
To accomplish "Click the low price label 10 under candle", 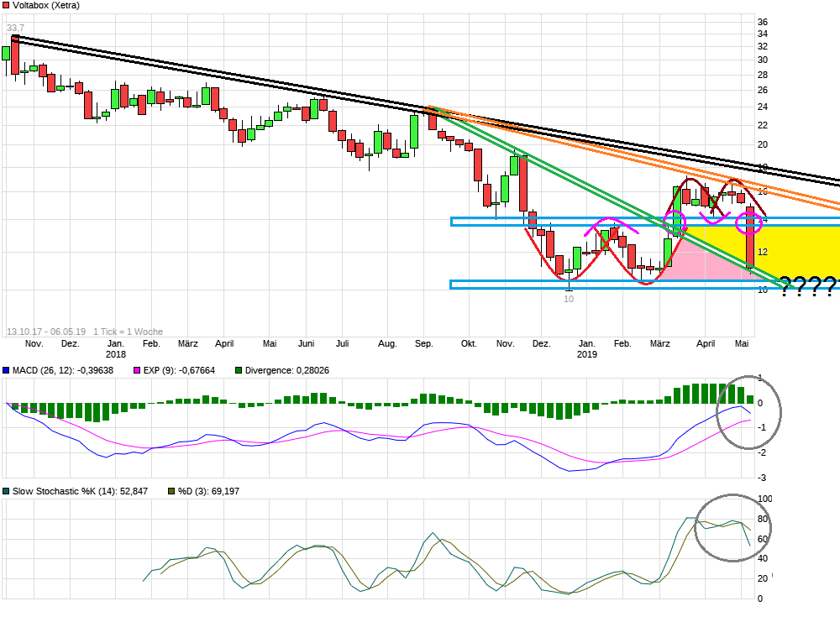I will point(569,299).
